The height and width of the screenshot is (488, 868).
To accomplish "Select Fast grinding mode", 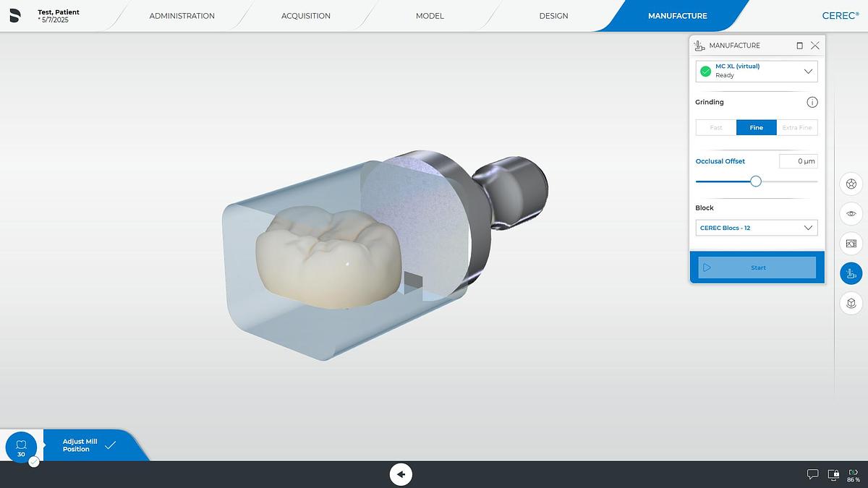I will [x=716, y=128].
